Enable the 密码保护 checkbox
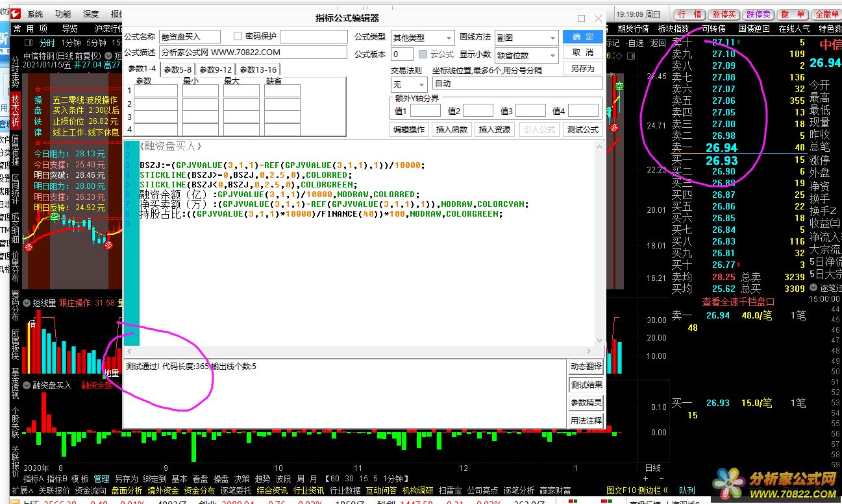Image resolution: width=842 pixels, height=504 pixels. 238,36
